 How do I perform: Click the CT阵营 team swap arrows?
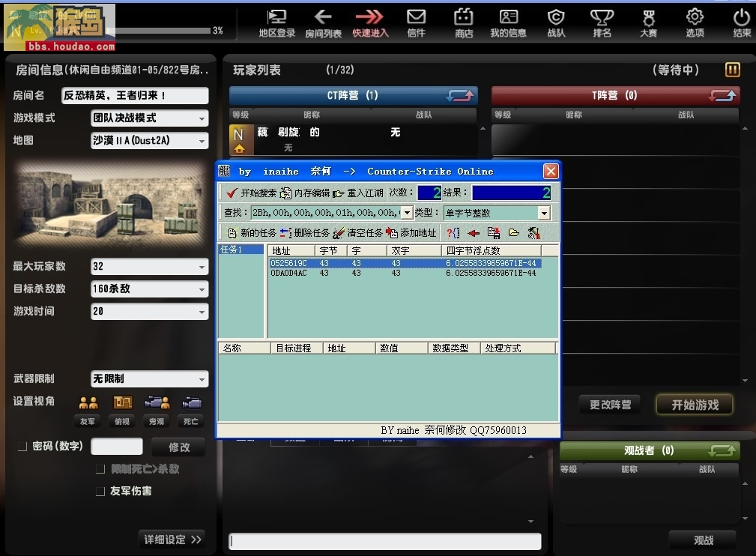(460, 95)
